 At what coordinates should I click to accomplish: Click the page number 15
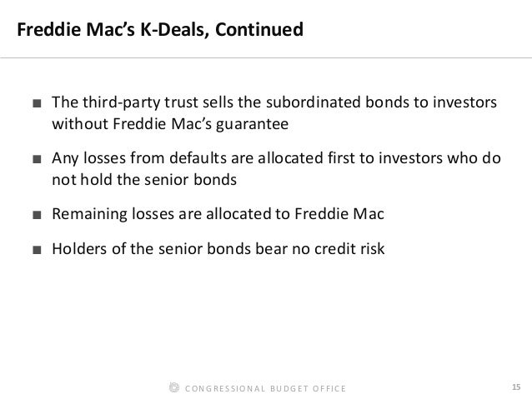pyautogui.click(x=516, y=387)
